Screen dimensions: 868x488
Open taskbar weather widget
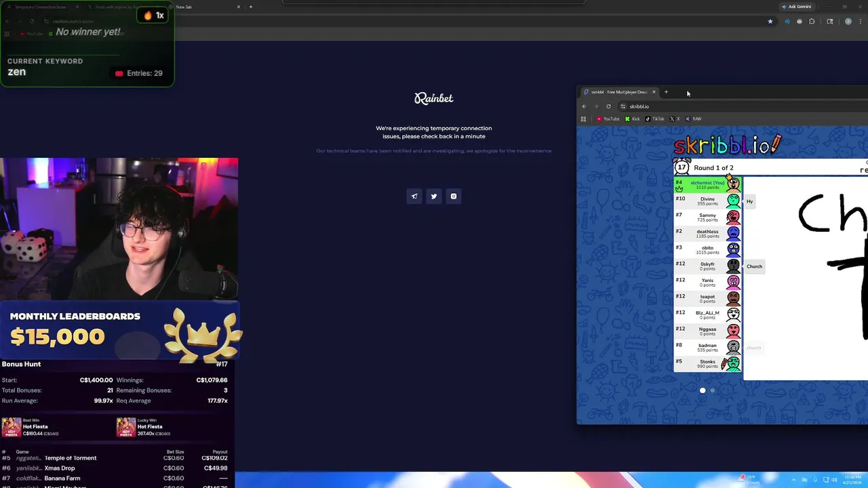(749, 479)
